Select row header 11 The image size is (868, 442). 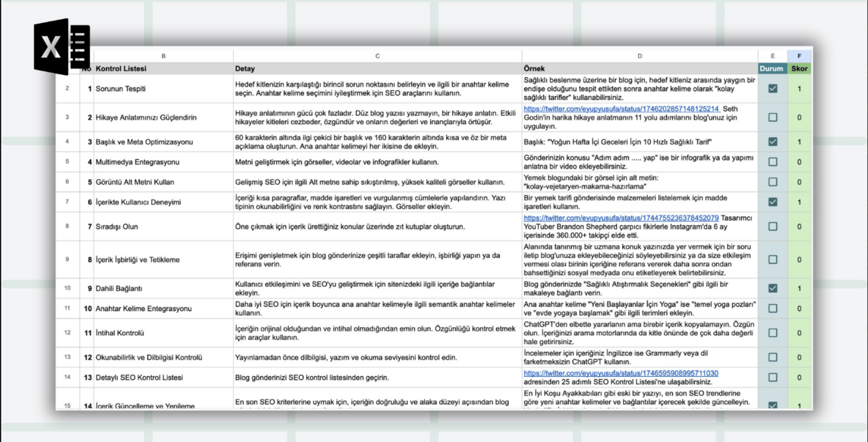click(67, 308)
